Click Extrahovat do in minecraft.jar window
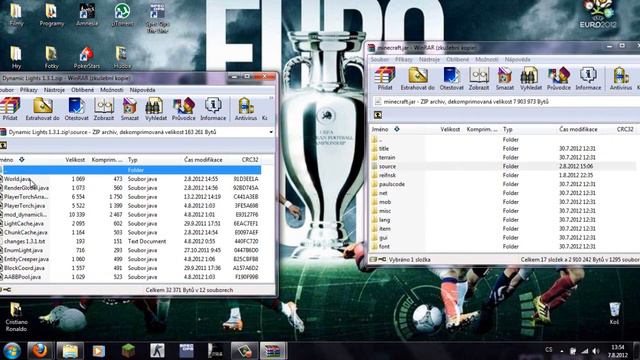Screen dimensions: 640x360 coord(418,78)
